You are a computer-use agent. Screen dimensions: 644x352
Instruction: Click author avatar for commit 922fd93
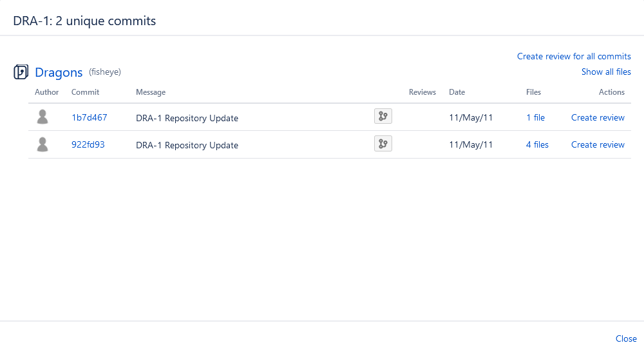tap(43, 144)
